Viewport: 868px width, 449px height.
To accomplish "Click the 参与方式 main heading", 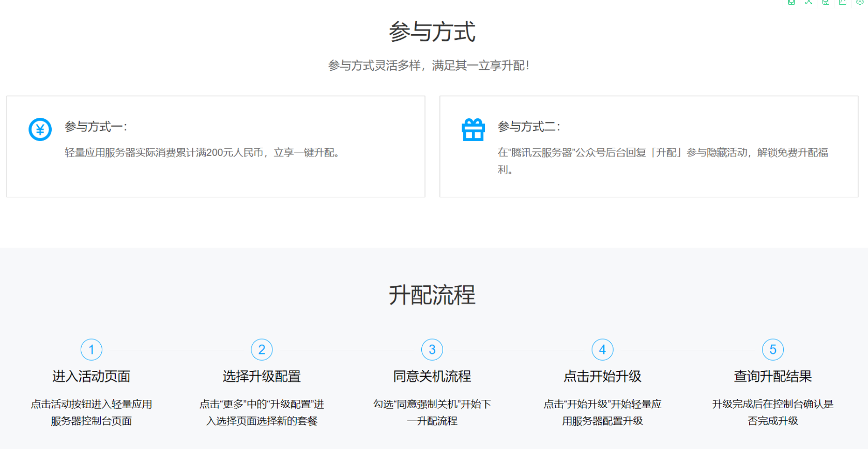I will [432, 32].
